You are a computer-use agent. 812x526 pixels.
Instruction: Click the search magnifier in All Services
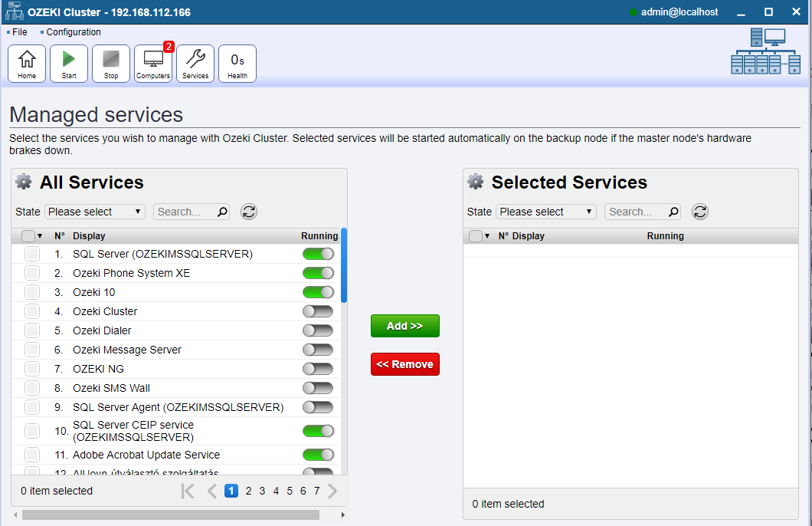pos(222,212)
